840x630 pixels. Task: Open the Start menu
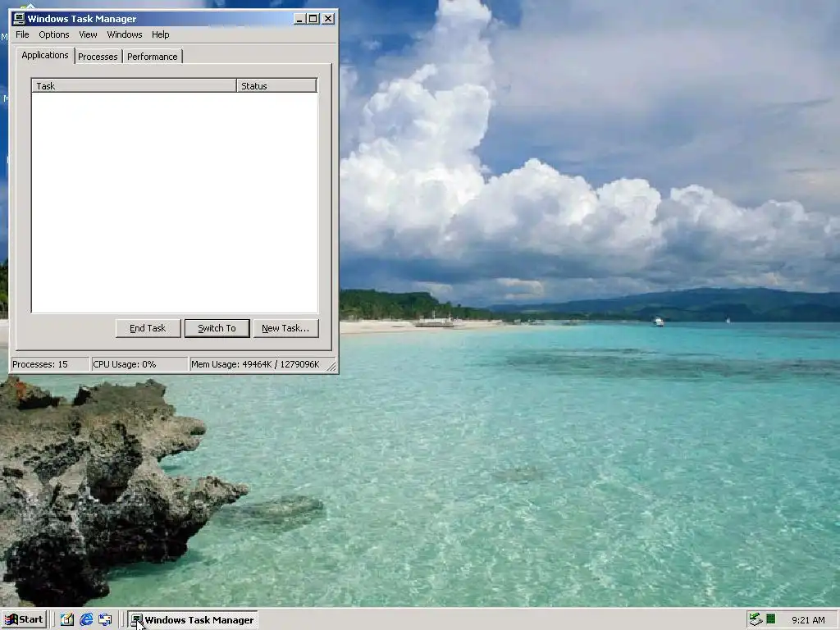(x=24, y=620)
